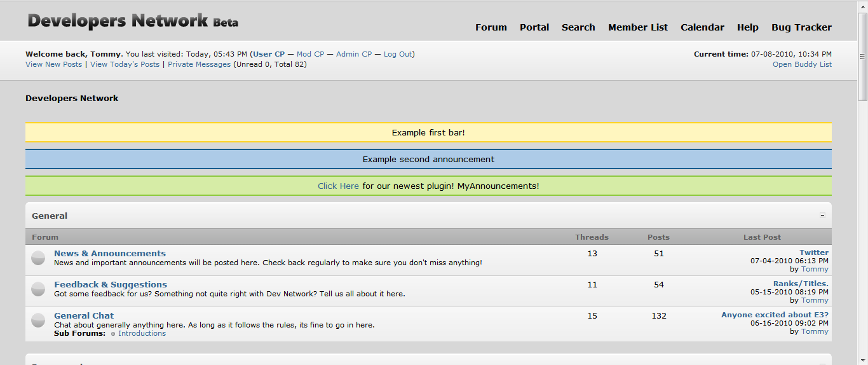View New Posts link

click(53, 64)
